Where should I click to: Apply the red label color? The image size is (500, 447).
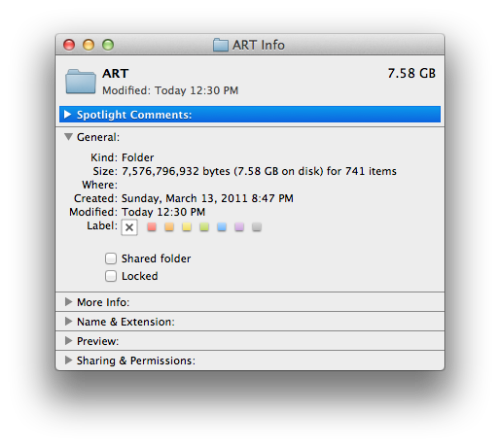tap(152, 227)
